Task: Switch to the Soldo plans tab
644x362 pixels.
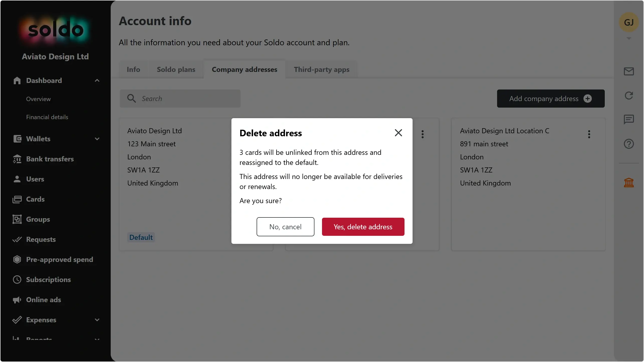Action: pyautogui.click(x=176, y=69)
